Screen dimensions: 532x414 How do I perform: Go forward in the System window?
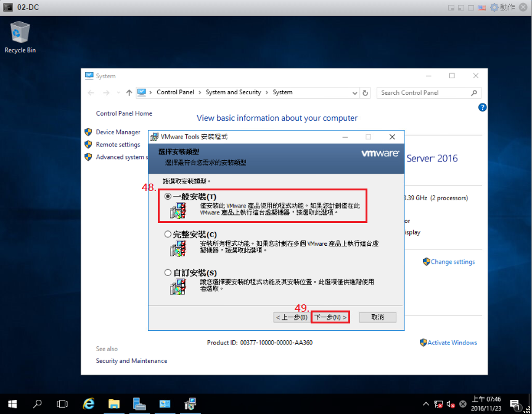(106, 92)
